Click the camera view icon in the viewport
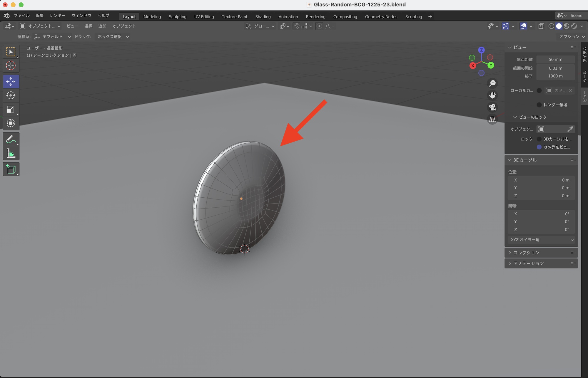 pyautogui.click(x=492, y=107)
